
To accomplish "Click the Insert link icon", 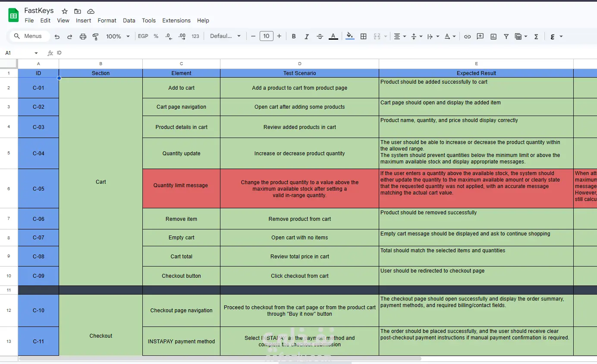I will (x=467, y=37).
